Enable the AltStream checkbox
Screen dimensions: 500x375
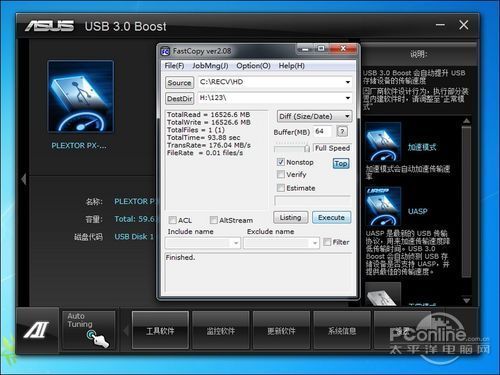tap(214, 220)
